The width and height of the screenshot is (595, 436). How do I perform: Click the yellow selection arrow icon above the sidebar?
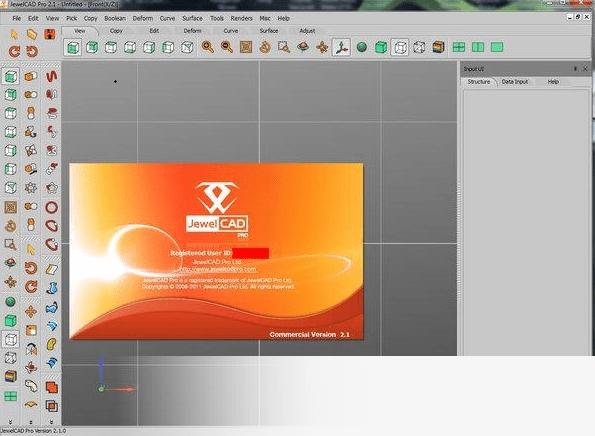click(x=14, y=35)
